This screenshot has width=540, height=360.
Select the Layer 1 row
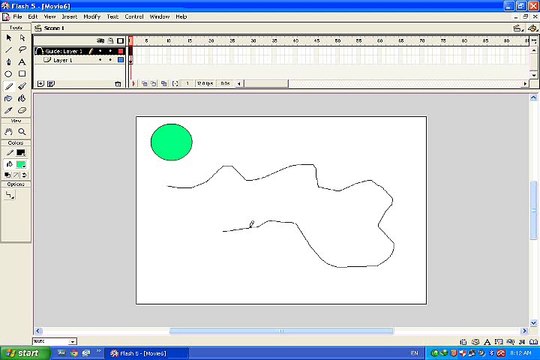(x=79, y=60)
